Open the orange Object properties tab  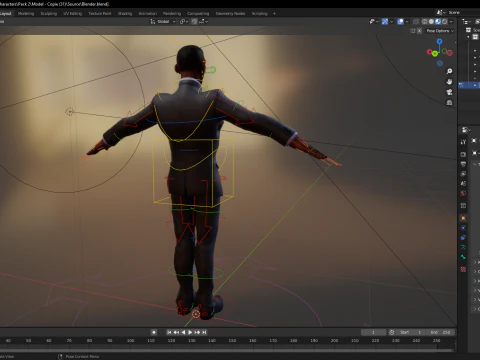(463, 218)
